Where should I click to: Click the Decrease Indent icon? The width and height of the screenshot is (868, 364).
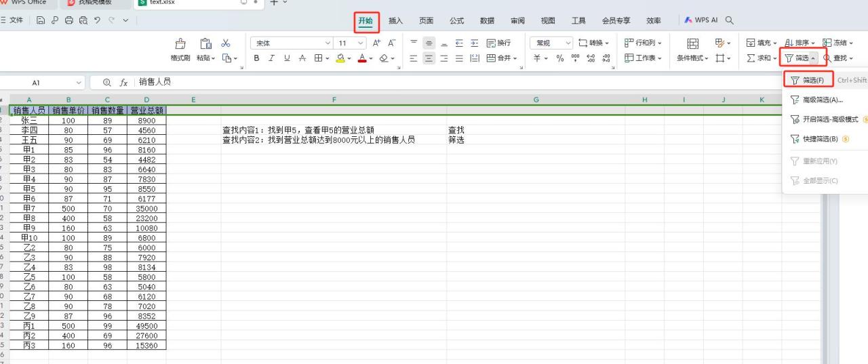[459, 43]
